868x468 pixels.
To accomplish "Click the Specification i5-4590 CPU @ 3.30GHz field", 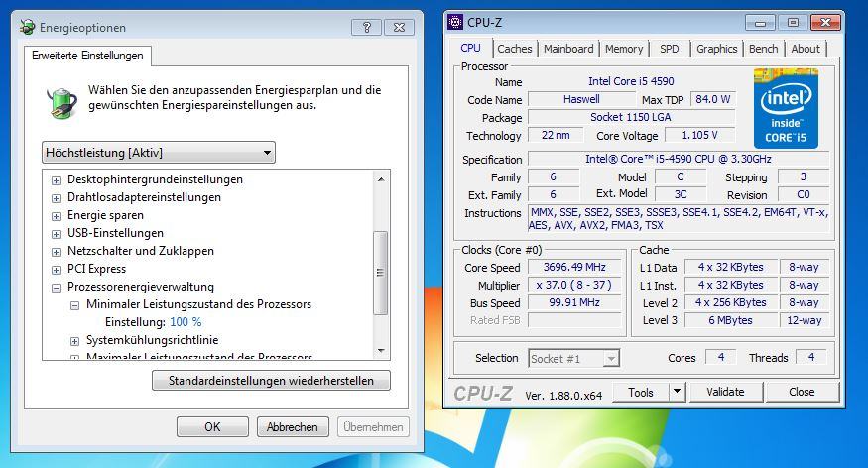I will pos(679,159).
